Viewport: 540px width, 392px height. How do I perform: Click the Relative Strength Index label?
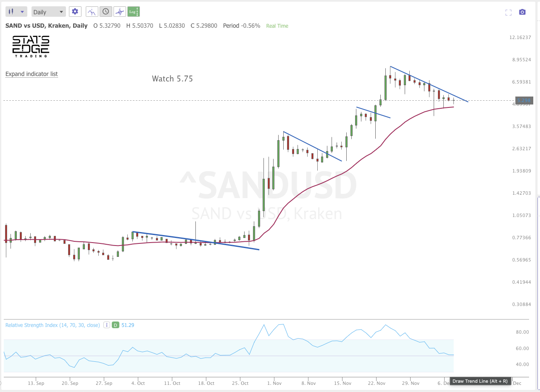click(52, 325)
